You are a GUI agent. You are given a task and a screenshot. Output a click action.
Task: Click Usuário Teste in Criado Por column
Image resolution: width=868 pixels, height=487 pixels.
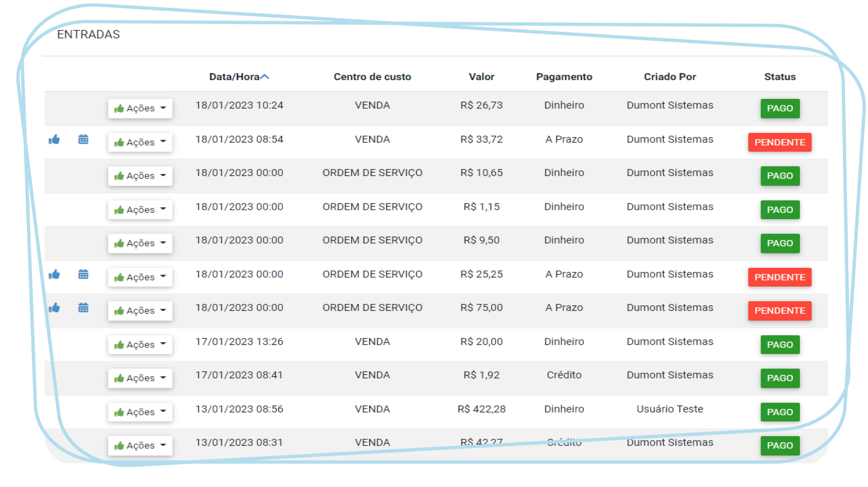coord(670,409)
